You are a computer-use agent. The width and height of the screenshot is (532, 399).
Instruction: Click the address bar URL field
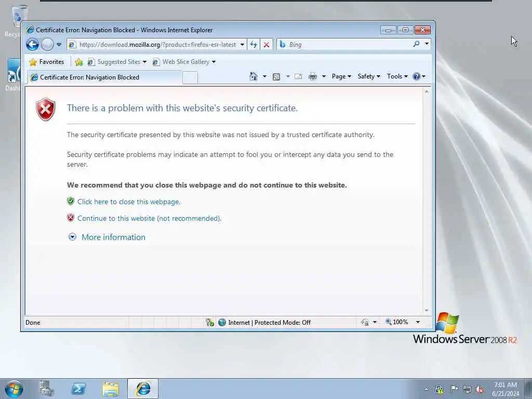pos(157,45)
